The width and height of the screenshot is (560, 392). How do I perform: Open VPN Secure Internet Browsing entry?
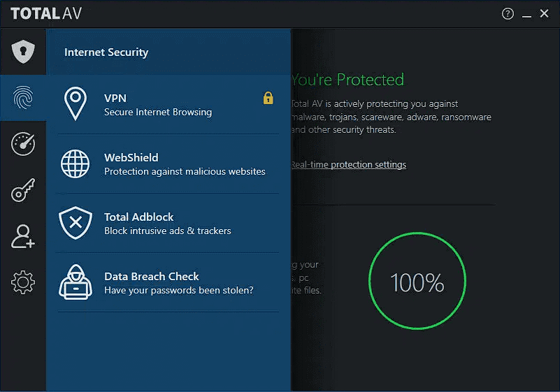coord(168,105)
